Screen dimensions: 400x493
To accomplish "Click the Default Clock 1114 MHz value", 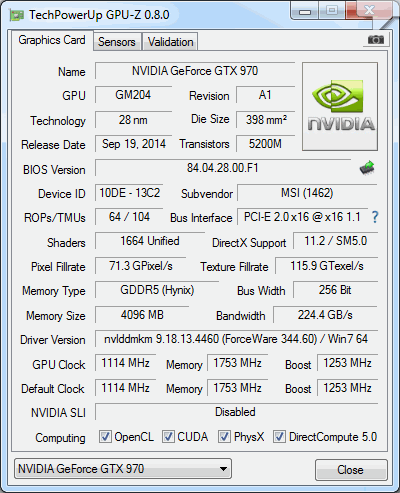I will pyautogui.click(x=125, y=388).
